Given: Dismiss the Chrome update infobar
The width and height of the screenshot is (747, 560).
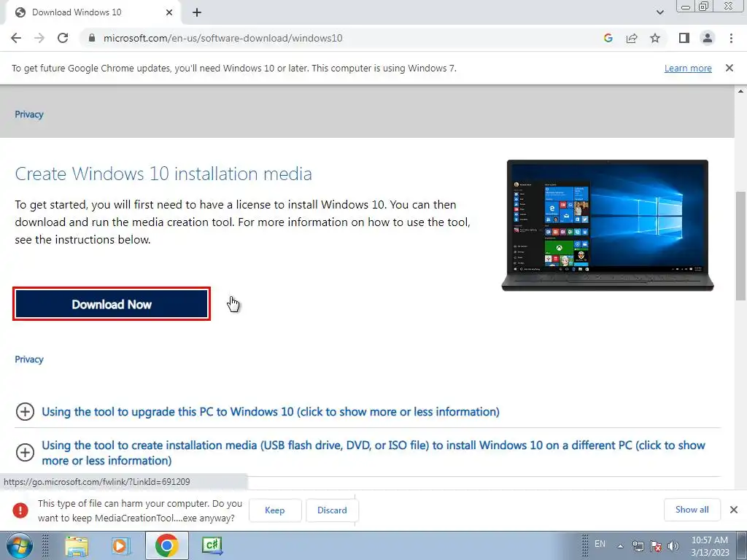Looking at the screenshot, I should click(x=729, y=68).
